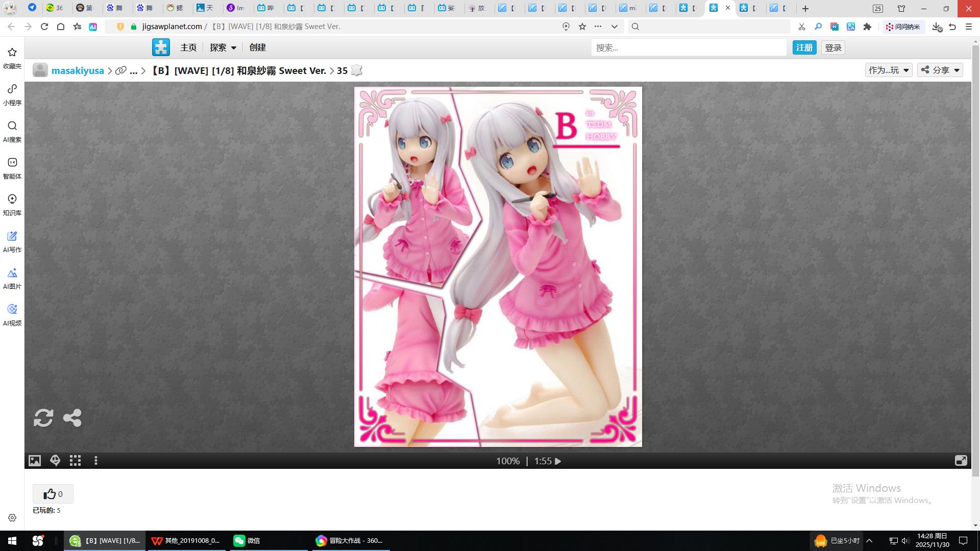Toggle the ghost image icon
The width and height of the screenshot is (980, 551).
(55, 461)
